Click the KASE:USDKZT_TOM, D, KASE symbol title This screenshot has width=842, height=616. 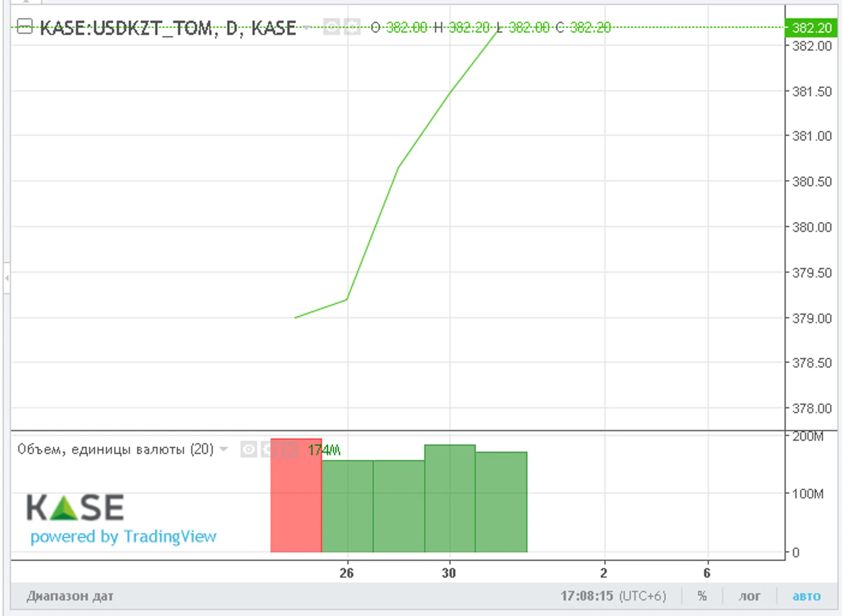(168, 28)
